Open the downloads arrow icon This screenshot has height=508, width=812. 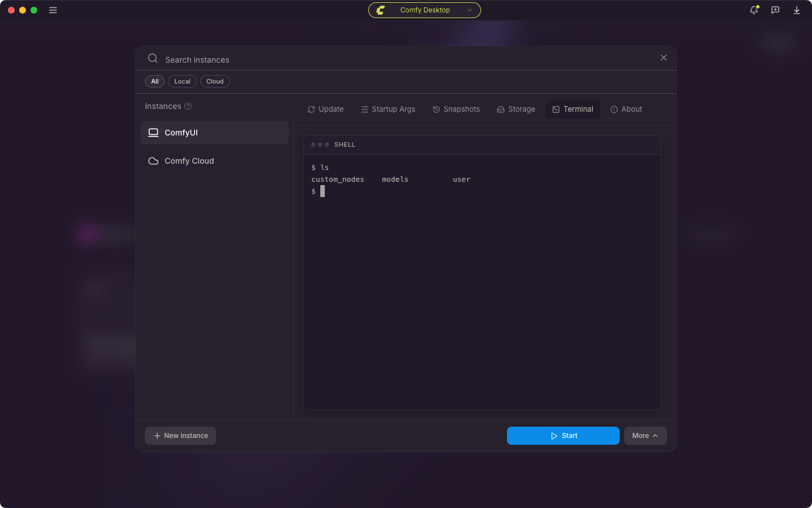[797, 10]
